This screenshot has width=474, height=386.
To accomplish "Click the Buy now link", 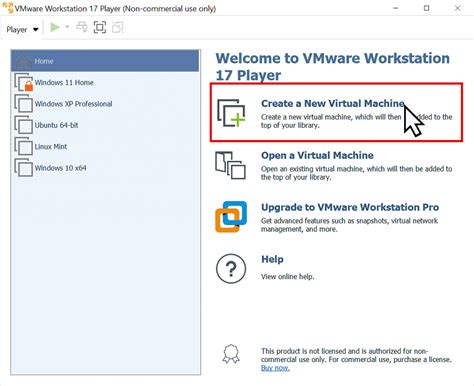I will coord(275,368).
